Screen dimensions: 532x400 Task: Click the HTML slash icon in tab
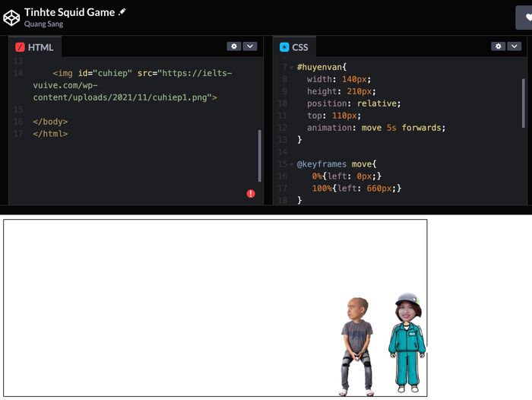pyautogui.click(x=20, y=47)
